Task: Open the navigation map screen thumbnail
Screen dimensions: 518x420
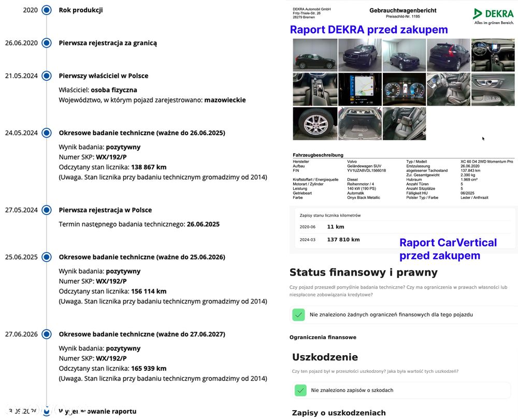Action: pos(360,89)
